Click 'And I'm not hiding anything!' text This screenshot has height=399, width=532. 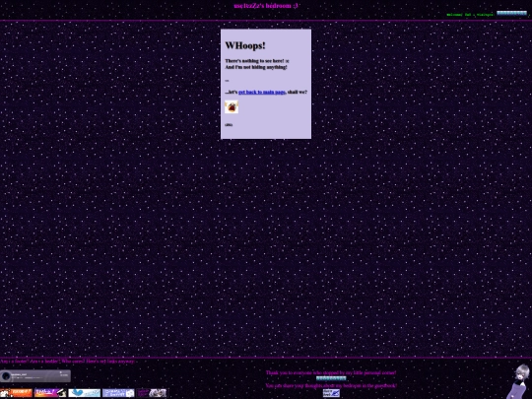(256, 67)
